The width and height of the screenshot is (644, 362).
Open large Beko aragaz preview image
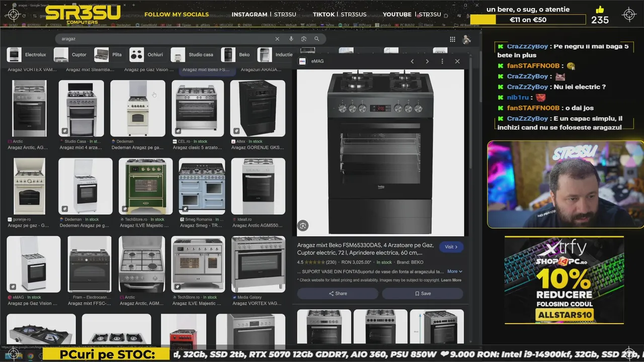[380, 153]
